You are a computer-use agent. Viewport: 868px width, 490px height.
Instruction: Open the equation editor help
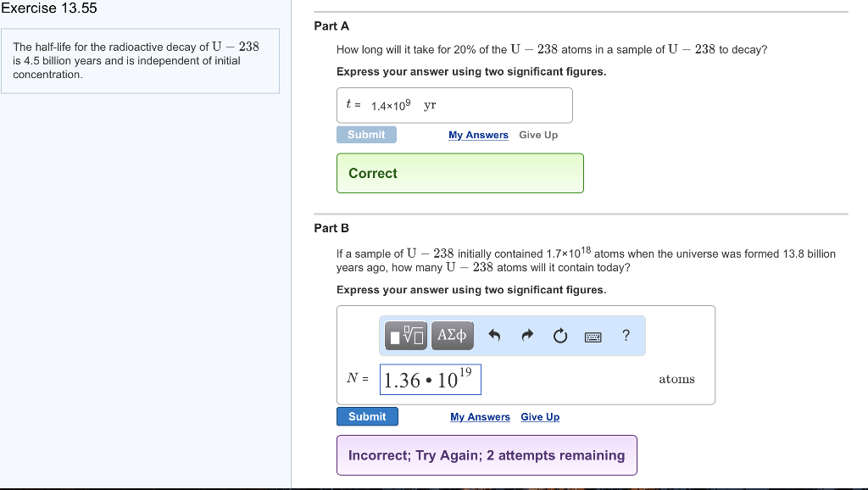coord(626,335)
